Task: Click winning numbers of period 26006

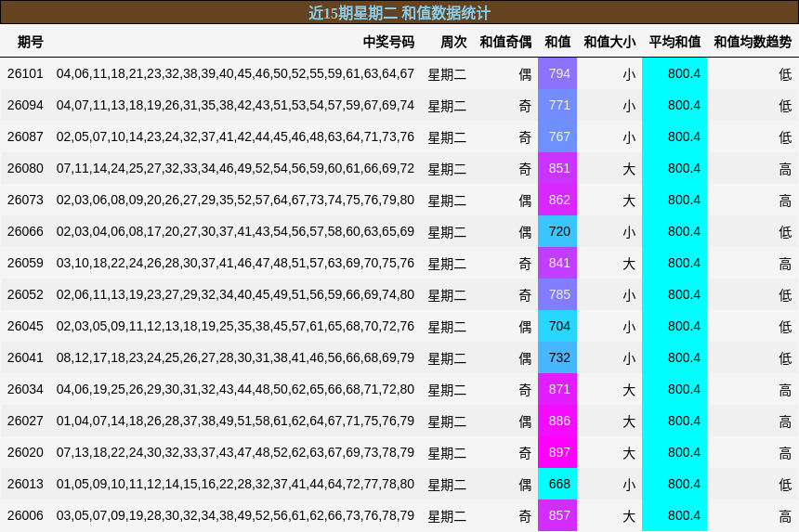Action: [235, 515]
